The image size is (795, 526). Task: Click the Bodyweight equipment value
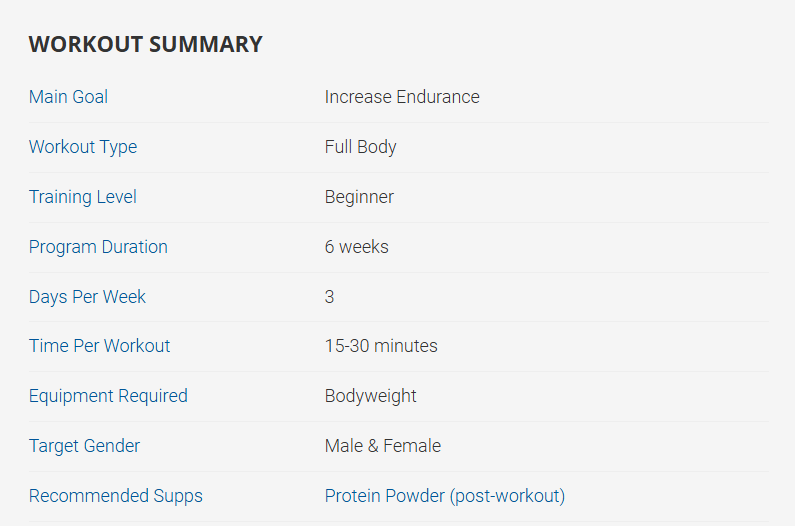pos(370,396)
